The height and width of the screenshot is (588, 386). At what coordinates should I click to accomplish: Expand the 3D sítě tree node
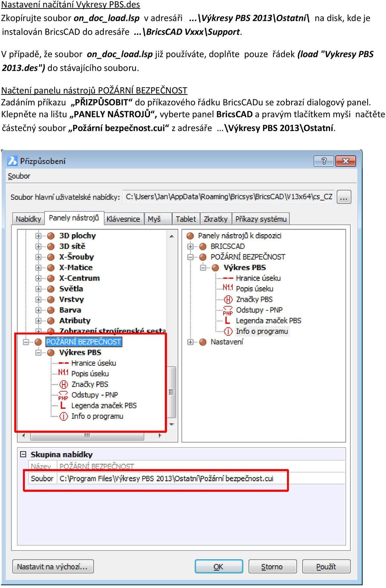click(39, 246)
